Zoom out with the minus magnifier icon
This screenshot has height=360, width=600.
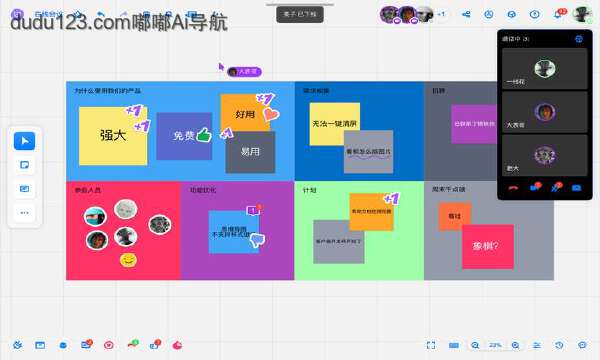475,345
